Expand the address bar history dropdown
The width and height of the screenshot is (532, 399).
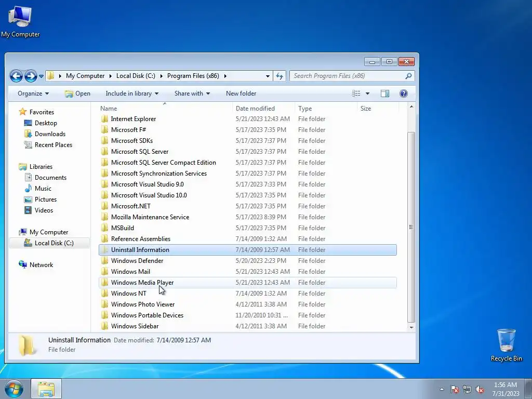tap(268, 76)
